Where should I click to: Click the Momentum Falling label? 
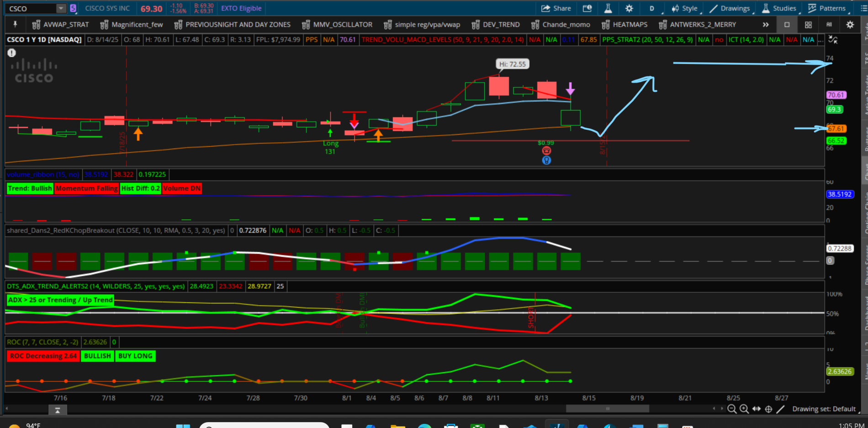coord(87,188)
